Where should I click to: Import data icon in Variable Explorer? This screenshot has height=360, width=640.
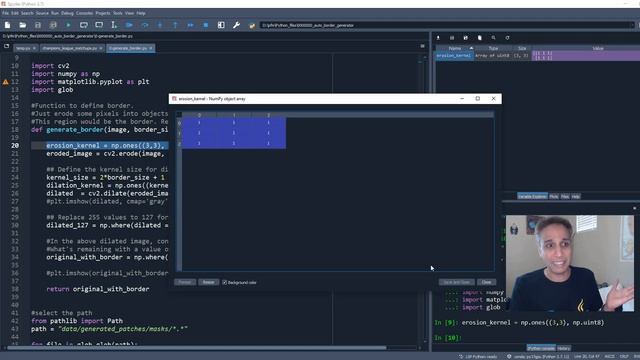click(438, 38)
